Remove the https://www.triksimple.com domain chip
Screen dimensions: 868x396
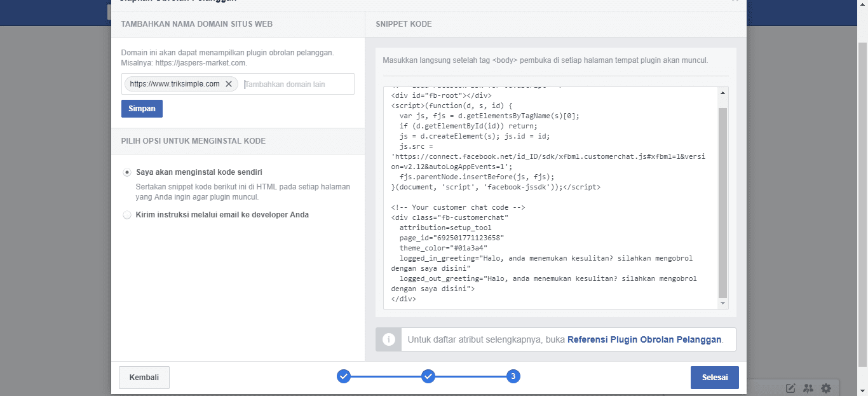229,84
